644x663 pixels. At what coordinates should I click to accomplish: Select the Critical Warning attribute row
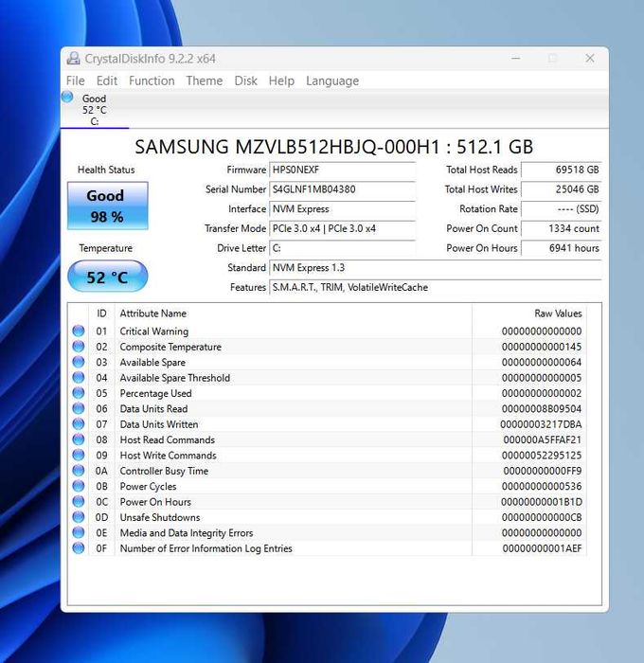[x=327, y=331]
